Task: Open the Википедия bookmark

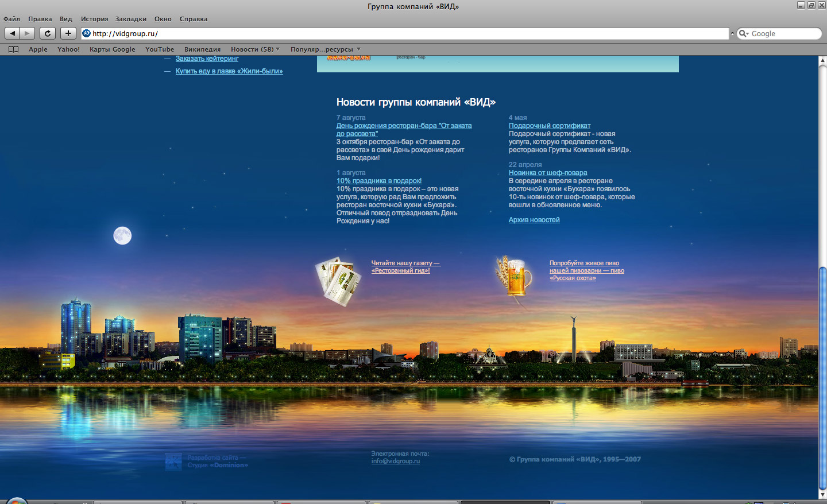Action: point(202,49)
